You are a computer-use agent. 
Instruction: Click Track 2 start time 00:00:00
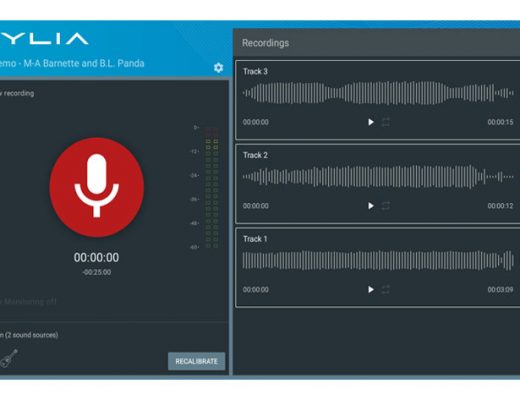(256, 206)
